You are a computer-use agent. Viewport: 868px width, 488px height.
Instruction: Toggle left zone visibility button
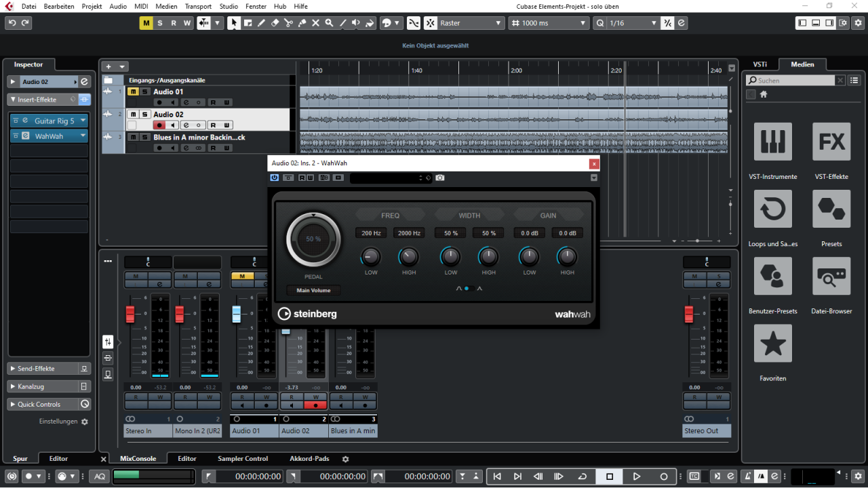point(802,23)
